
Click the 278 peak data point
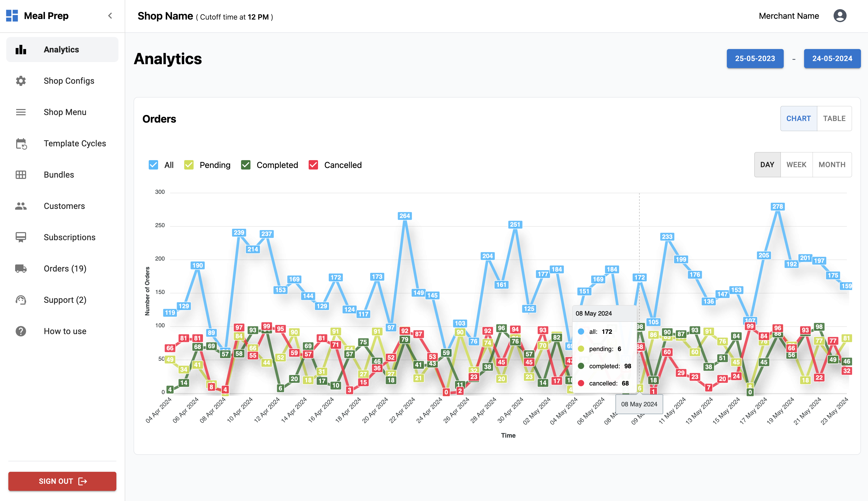777,207
